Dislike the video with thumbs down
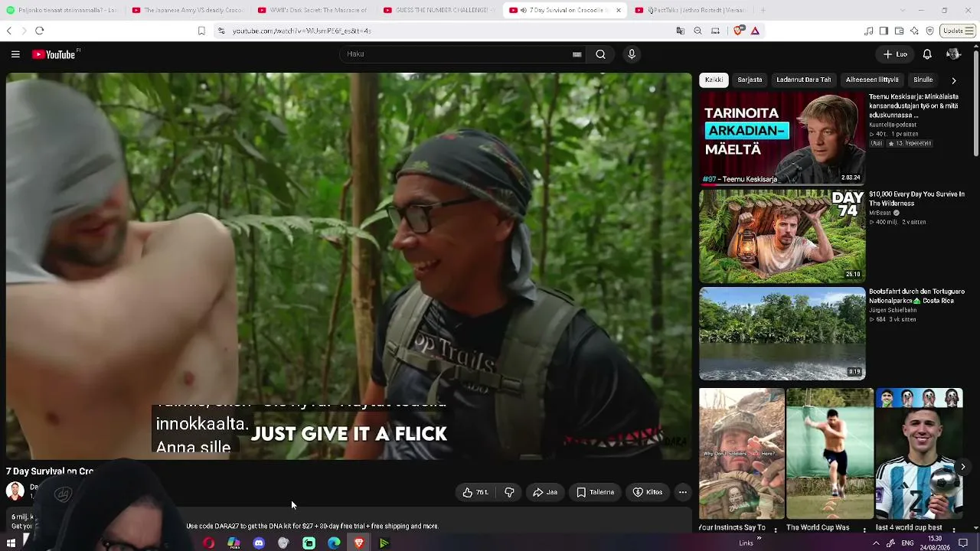The height and width of the screenshot is (551, 980). click(x=509, y=492)
